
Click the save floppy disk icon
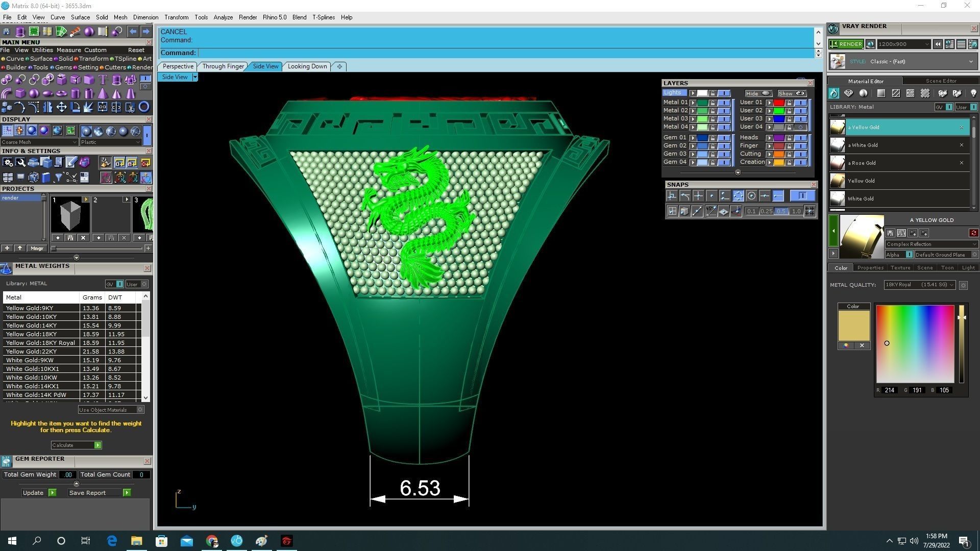point(7,32)
